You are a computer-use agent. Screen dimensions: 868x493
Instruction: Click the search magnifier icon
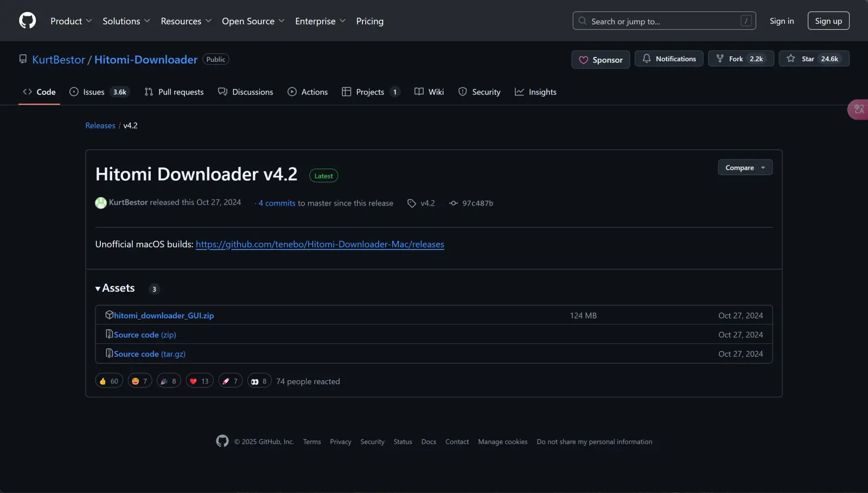[582, 21]
